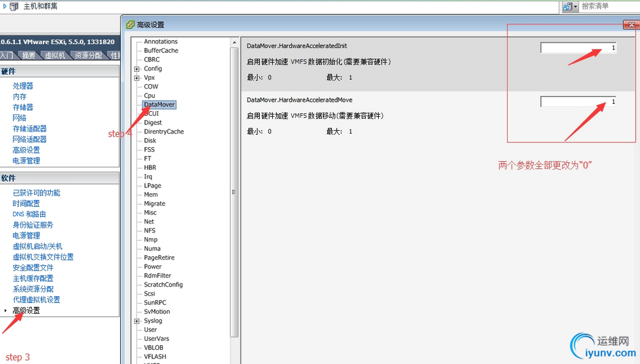The height and width of the screenshot is (364, 640).
Task: Open 主机缓存配置 link
Action: 33,279
